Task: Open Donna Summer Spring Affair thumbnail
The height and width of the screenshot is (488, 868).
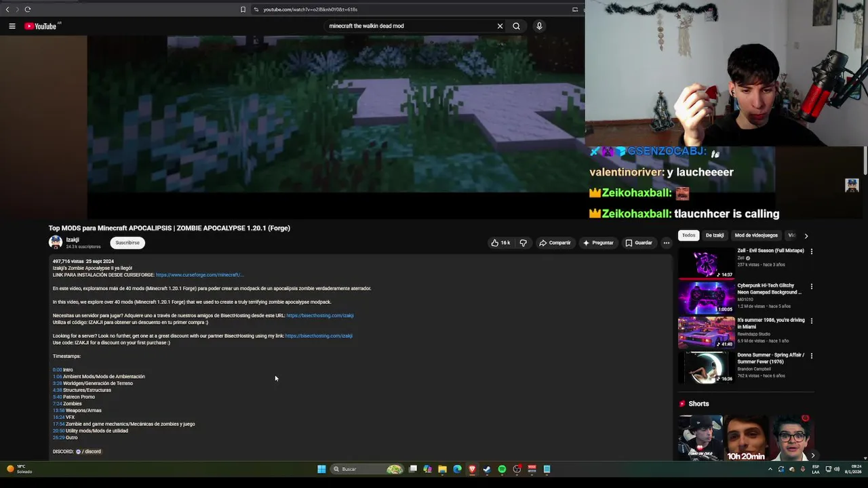Action: pos(706,367)
